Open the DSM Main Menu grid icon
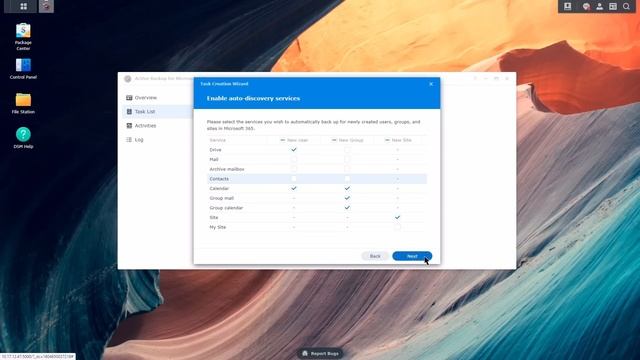 pyautogui.click(x=23, y=6)
